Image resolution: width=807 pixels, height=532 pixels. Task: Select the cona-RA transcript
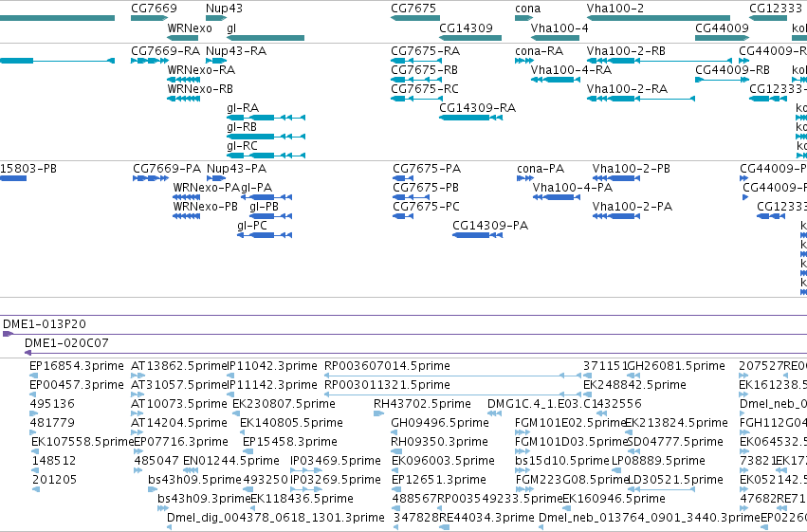[x=523, y=61]
